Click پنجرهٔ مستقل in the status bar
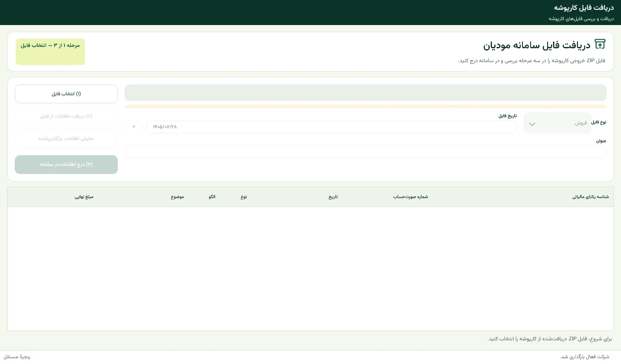Screen dimensions: 621x364 pyautogui.click(x=17, y=357)
